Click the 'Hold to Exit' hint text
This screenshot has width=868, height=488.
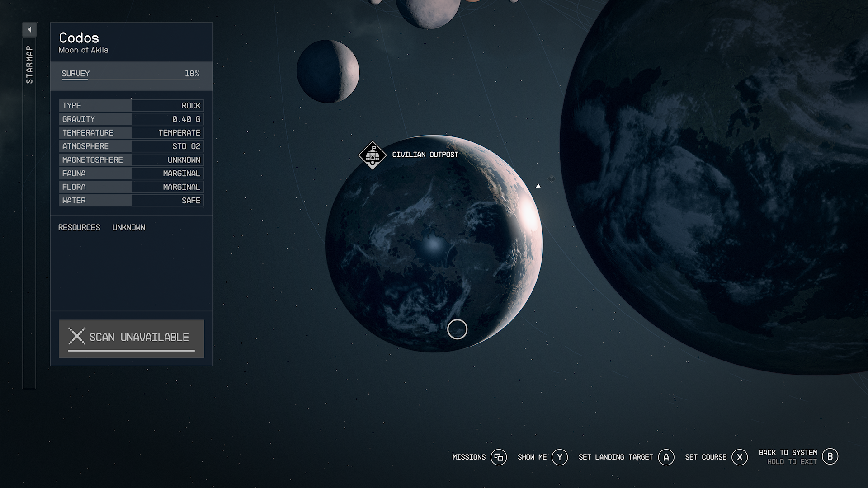coord(792,462)
